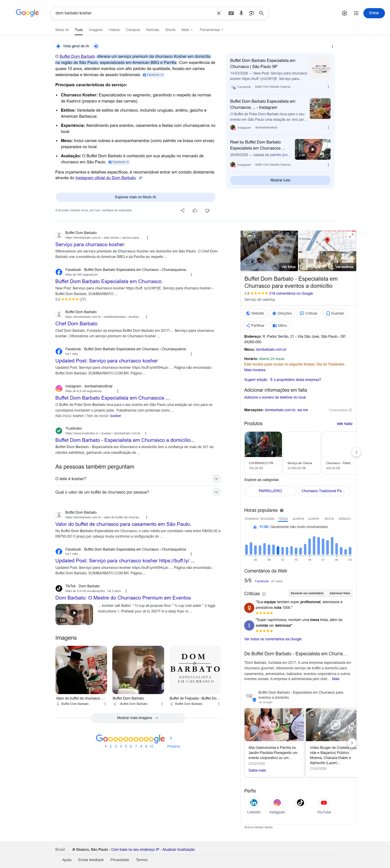This screenshot has height=868, width=390.
Task: Open the business Website button
Action: 255,313
